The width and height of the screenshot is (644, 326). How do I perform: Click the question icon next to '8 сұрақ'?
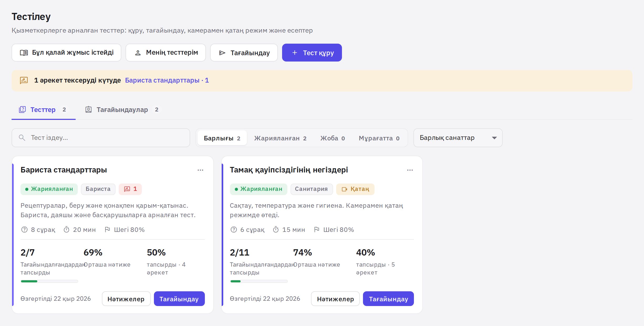(24, 230)
